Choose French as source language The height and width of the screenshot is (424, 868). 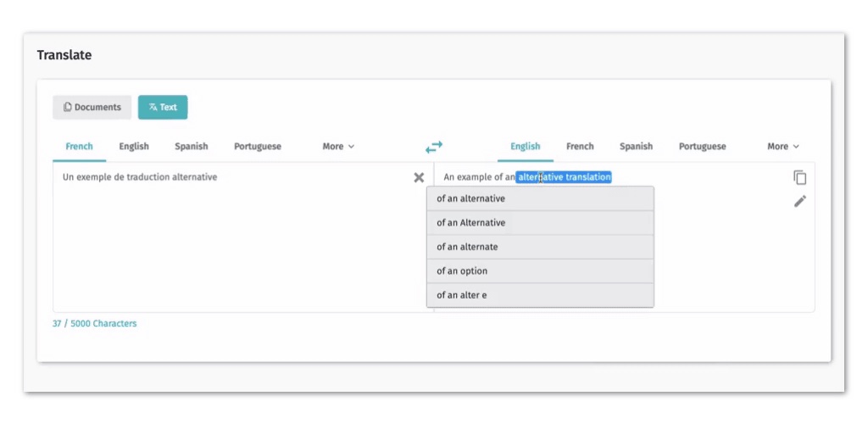[x=79, y=147]
